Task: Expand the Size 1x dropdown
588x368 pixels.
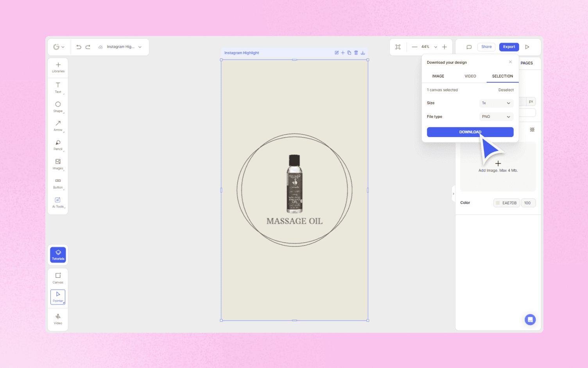Action: coord(496,103)
